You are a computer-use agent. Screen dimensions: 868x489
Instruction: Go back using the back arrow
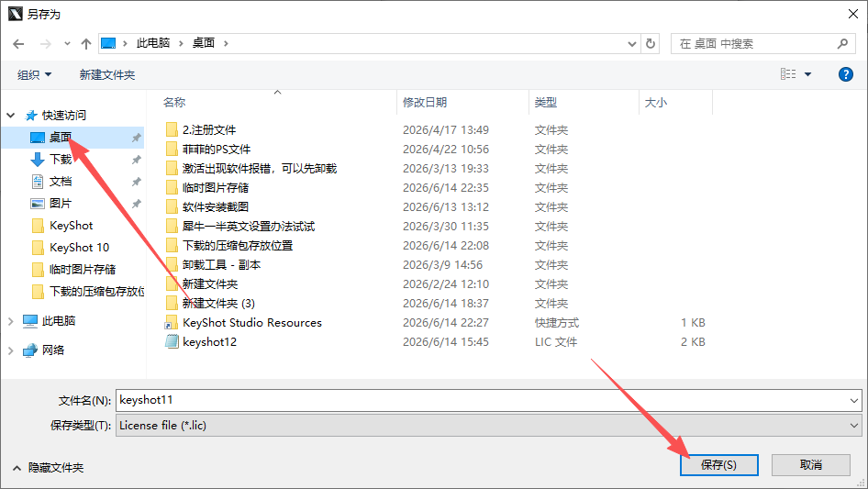coord(18,44)
